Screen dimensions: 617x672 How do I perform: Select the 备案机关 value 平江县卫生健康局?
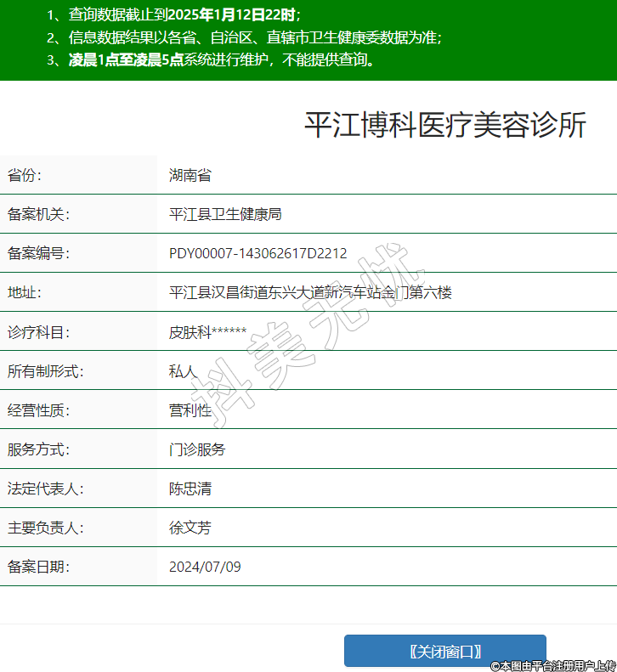pos(225,214)
